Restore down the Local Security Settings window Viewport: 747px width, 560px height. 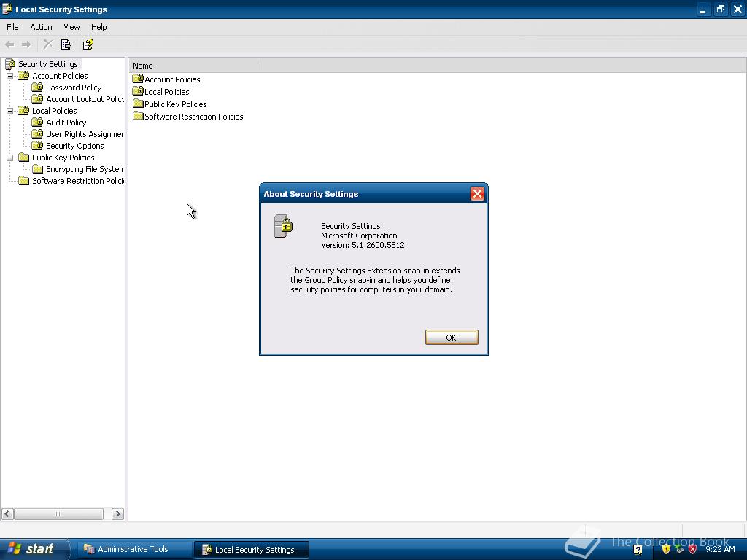(x=720, y=9)
